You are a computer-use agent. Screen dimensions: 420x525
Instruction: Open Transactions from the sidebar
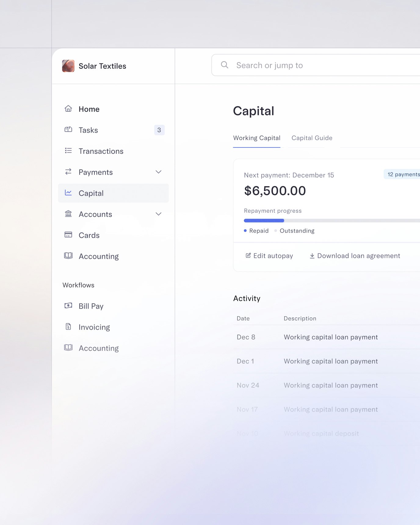113,151
